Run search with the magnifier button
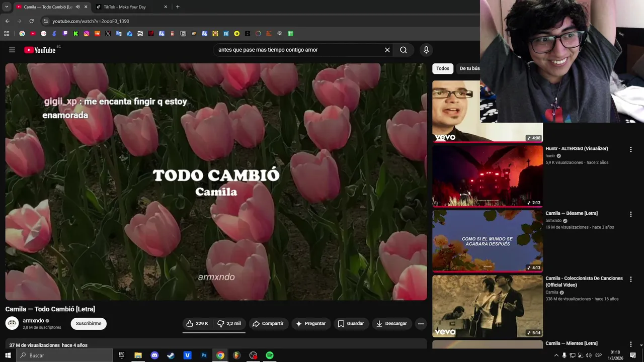The height and width of the screenshot is (362, 644). coord(404,50)
